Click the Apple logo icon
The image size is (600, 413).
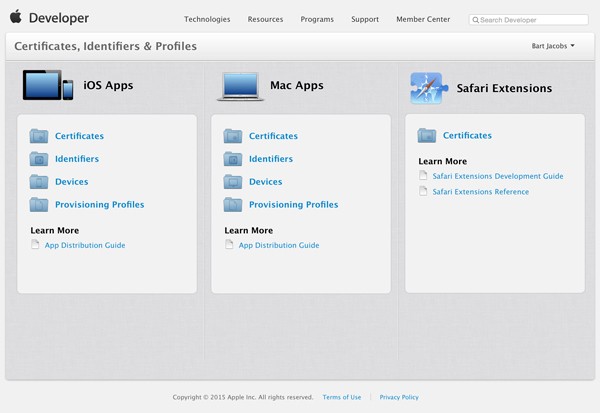(x=16, y=17)
